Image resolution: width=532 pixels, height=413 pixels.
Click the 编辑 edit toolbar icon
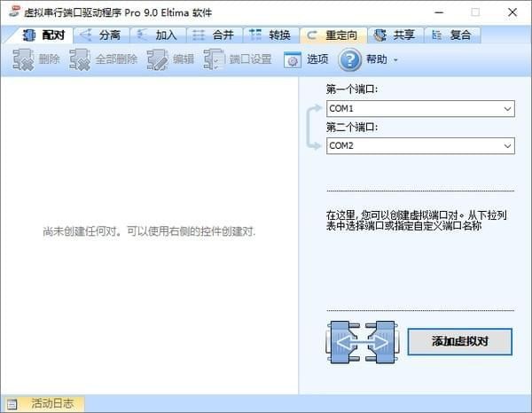[158, 59]
